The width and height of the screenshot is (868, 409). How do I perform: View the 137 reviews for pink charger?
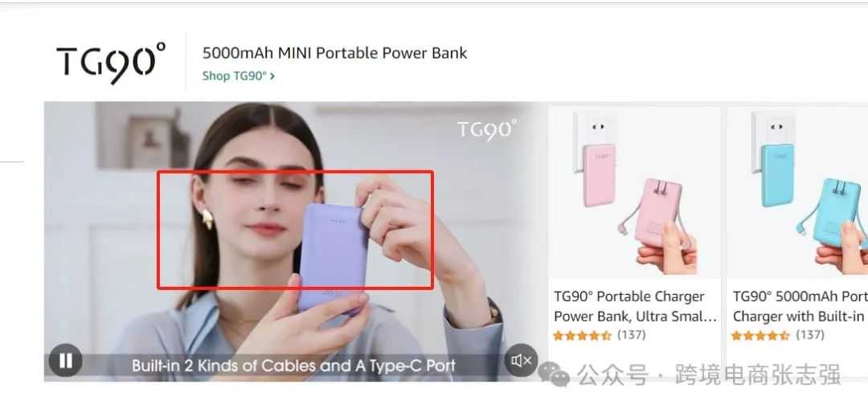632,335
